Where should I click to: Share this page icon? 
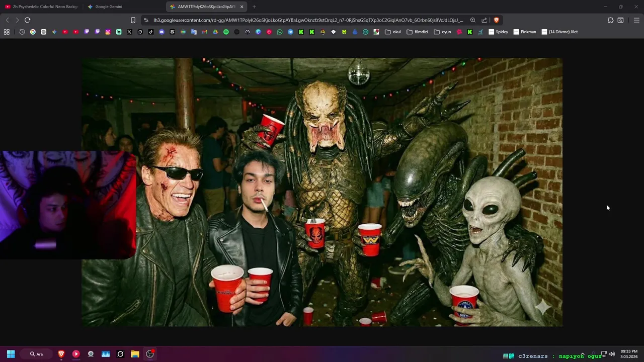pyautogui.click(x=484, y=20)
